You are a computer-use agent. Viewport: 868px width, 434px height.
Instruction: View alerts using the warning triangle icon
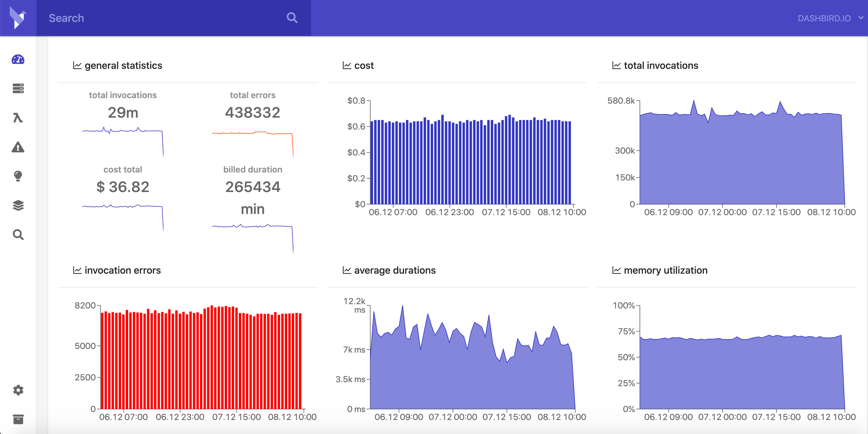[18, 147]
